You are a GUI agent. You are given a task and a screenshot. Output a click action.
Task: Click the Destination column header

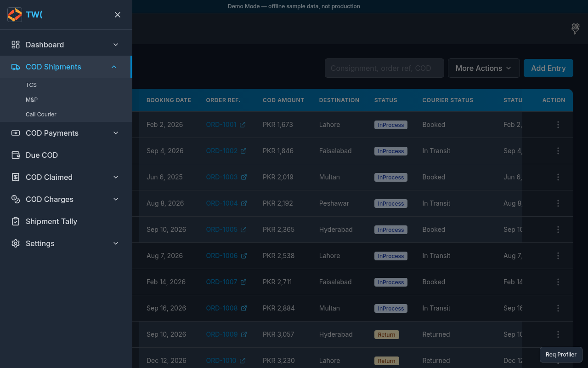(339, 100)
